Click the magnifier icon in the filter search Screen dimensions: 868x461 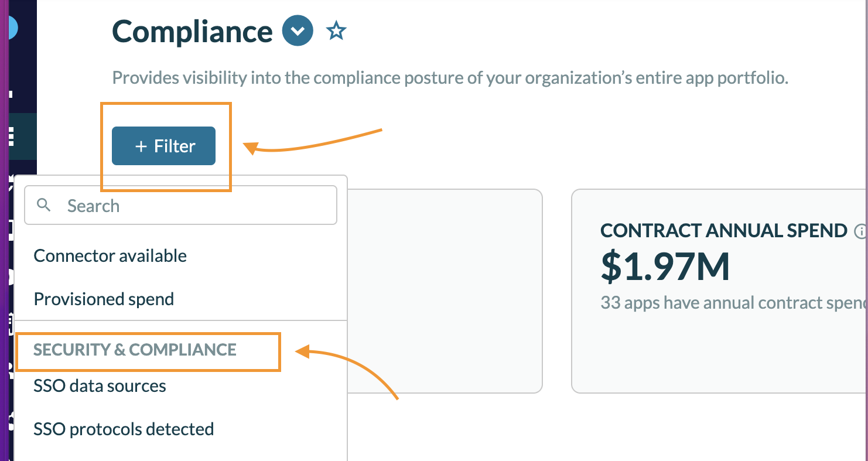coord(44,205)
